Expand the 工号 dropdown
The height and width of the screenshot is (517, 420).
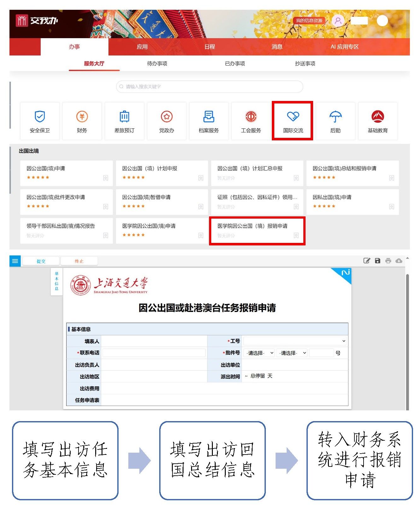[295, 341]
